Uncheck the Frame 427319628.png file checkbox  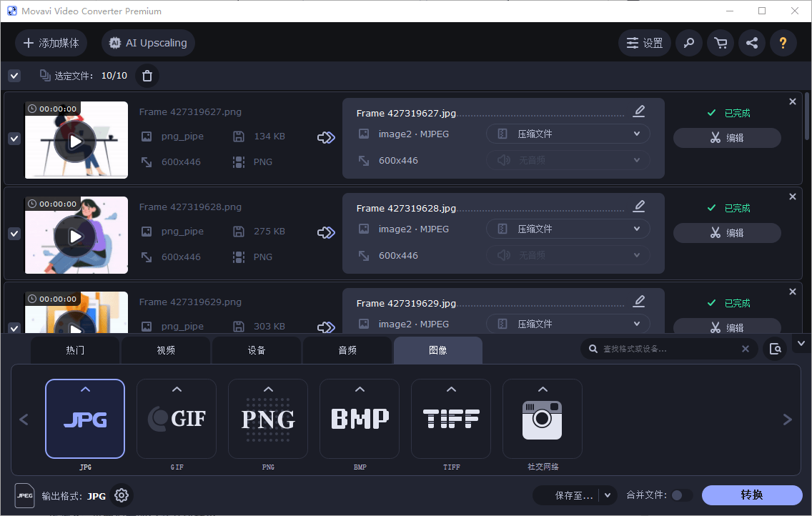coord(14,234)
